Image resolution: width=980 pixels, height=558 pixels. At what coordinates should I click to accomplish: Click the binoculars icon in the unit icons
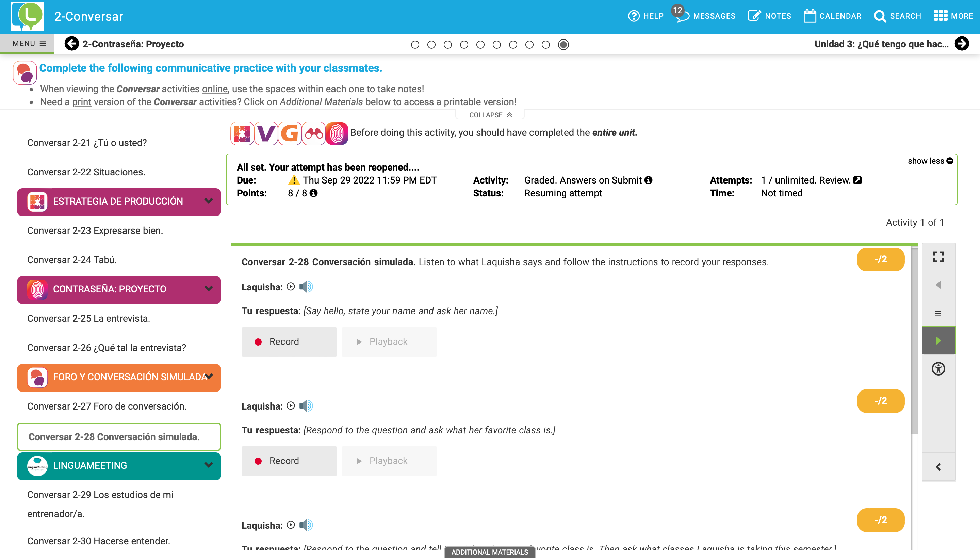tap(314, 133)
